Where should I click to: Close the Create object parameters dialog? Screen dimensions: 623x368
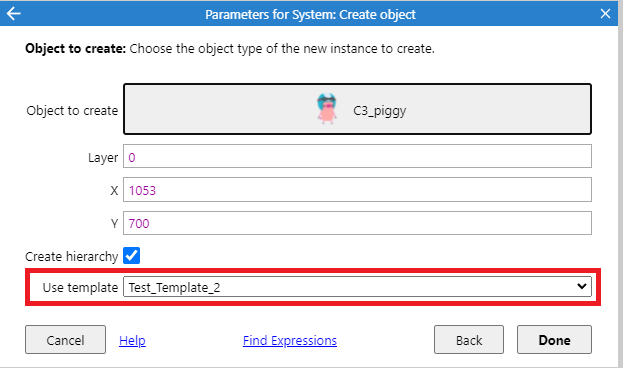pyautogui.click(x=605, y=14)
